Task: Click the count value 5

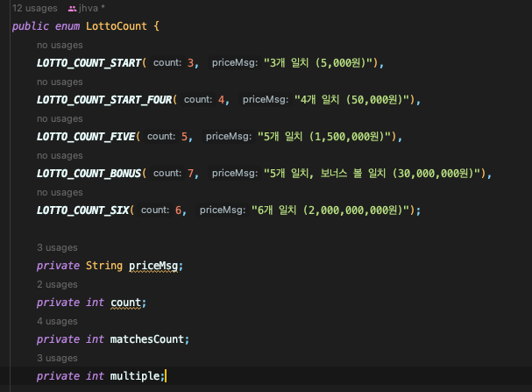Action: click(184, 137)
